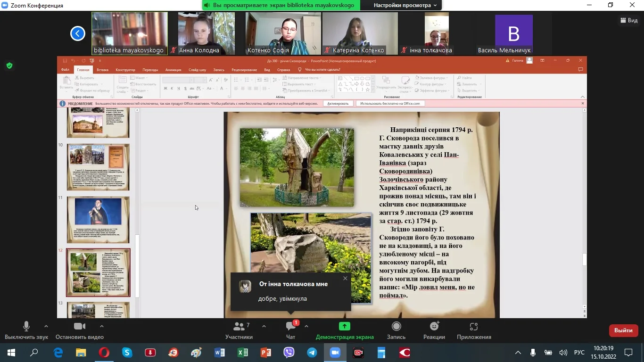The width and height of the screenshot is (644, 362).
Task: Go to previous page of participant videos
Action: [x=78, y=33]
